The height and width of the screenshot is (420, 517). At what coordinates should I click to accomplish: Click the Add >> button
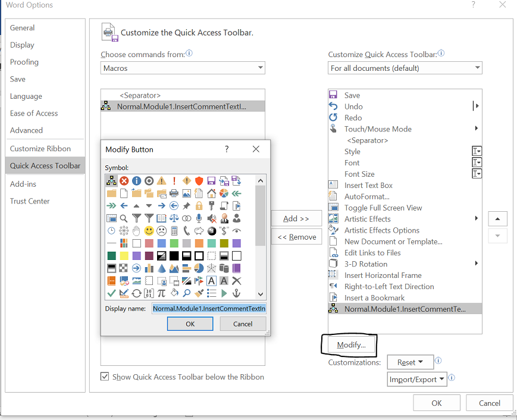(x=296, y=218)
